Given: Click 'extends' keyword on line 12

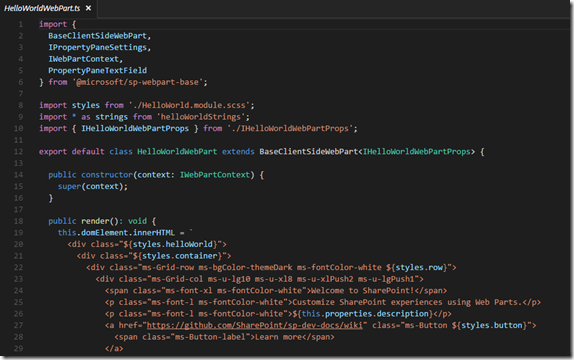Looking at the screenshot, I should [x=238, y=152].
